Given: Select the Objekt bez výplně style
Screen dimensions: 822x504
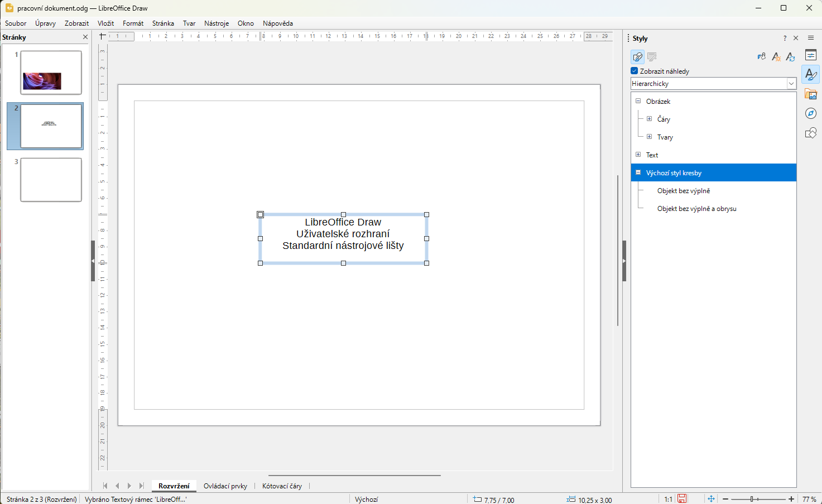Looking at the screenshot, I should click(x=684, y=191).
